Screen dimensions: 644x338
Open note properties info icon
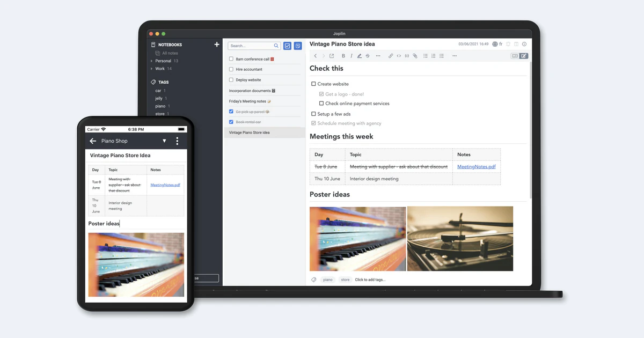(x=524, y=44)
